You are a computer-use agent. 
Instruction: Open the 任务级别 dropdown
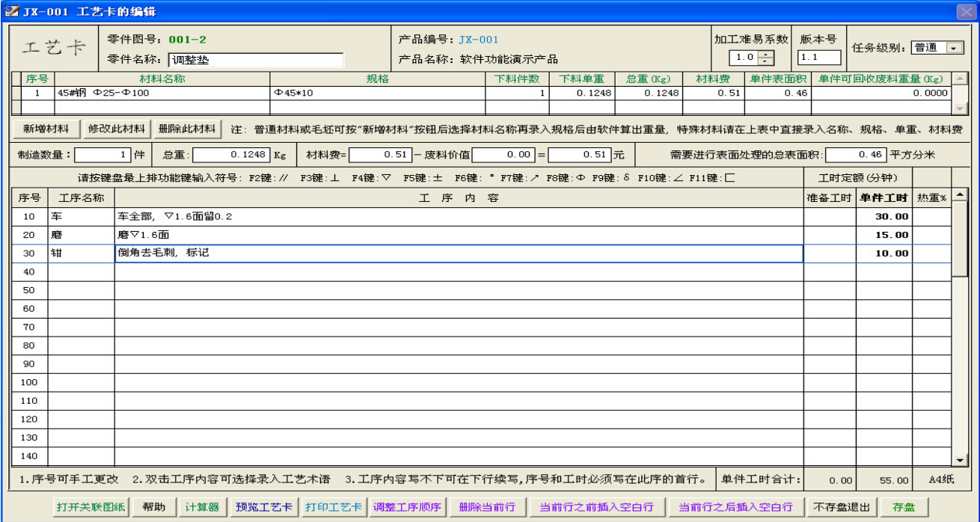[x=955, y=48]
